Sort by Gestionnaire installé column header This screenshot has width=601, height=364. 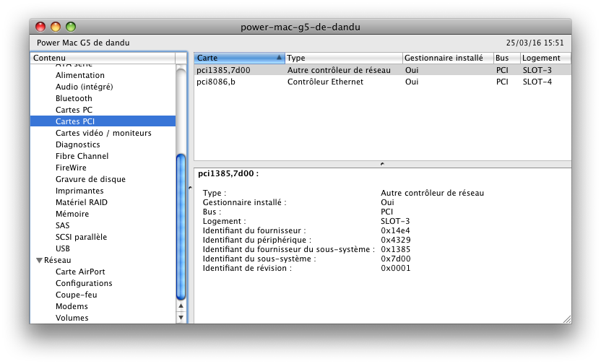(448, 58)
